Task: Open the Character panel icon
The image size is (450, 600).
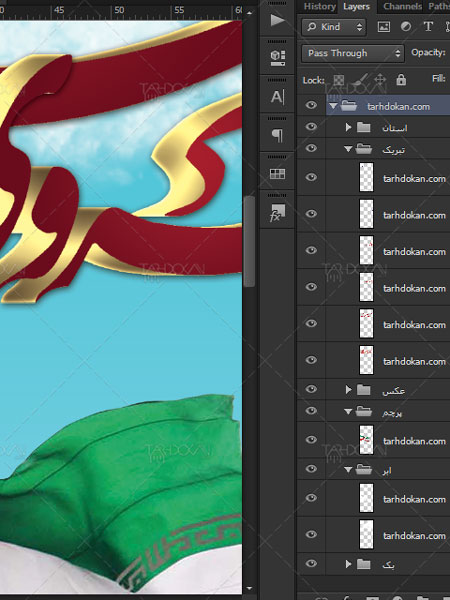Action: pos(277,96)
